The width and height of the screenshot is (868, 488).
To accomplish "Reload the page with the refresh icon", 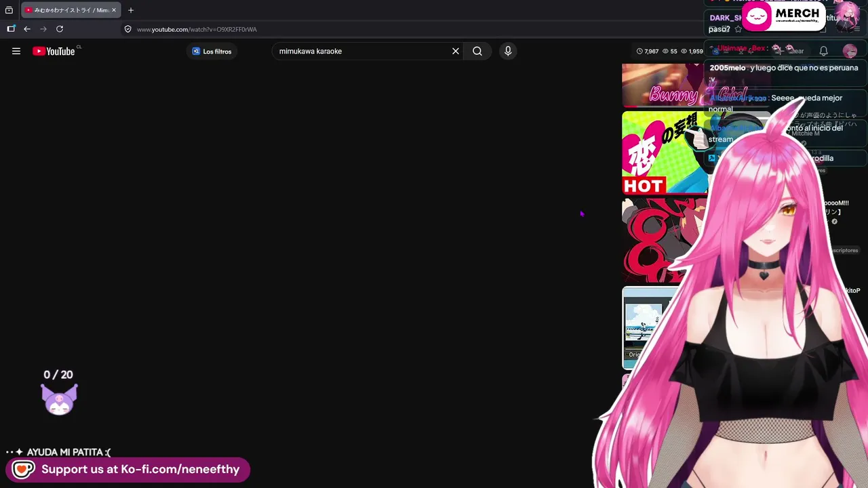I will [60, 29].
